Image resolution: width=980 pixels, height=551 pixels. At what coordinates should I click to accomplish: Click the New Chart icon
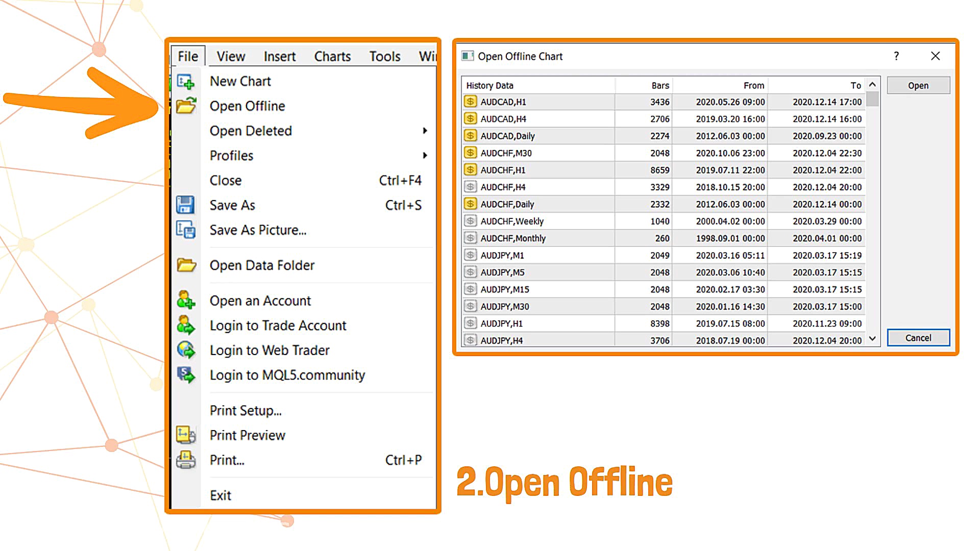[x=185, y=82]
